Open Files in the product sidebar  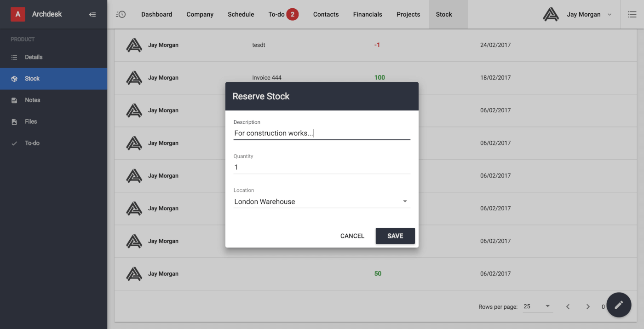pos(31,121)
